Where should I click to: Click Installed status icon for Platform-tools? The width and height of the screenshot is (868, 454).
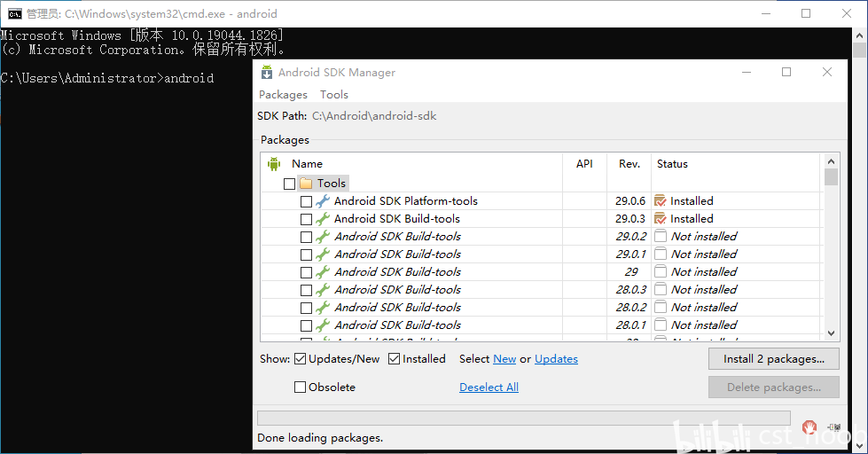click(660, 201)
